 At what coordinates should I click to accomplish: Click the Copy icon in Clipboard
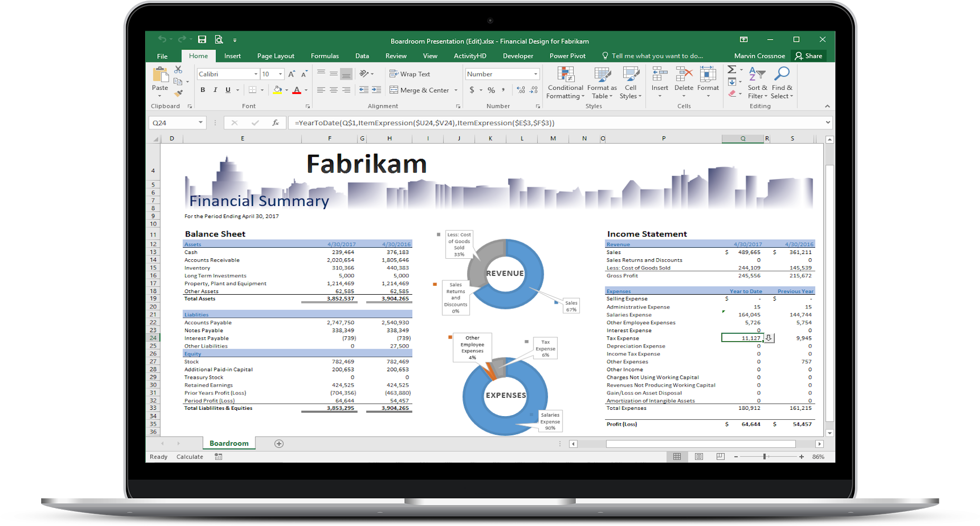pos(178,81)
